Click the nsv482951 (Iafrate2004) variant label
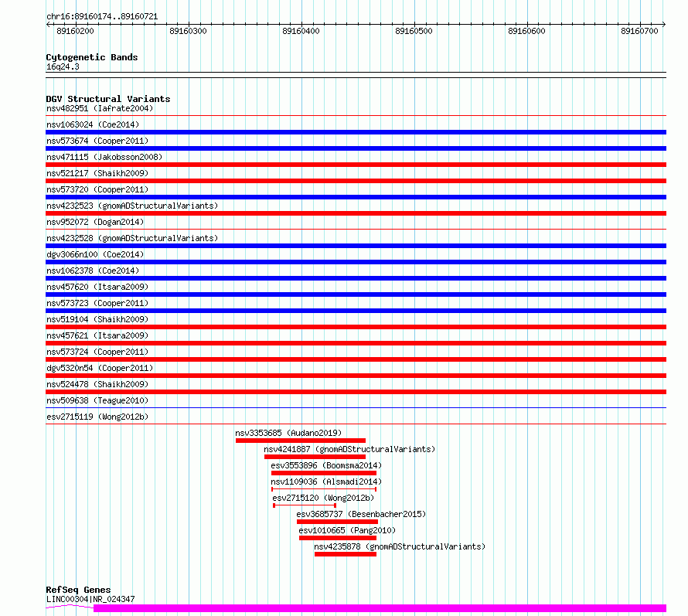This screenshot has width=688, height=616. (x=100, y=108)
